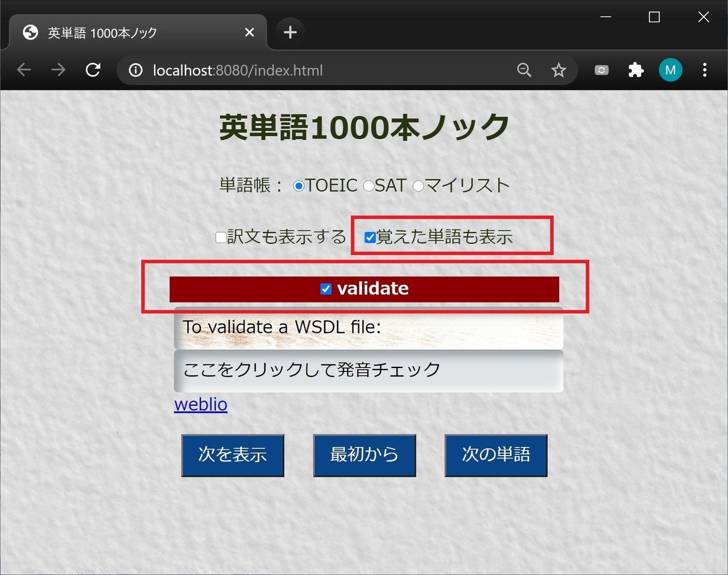Click the site information icon in the address bar
728x575 pixels.
click(x=135, y=70)
